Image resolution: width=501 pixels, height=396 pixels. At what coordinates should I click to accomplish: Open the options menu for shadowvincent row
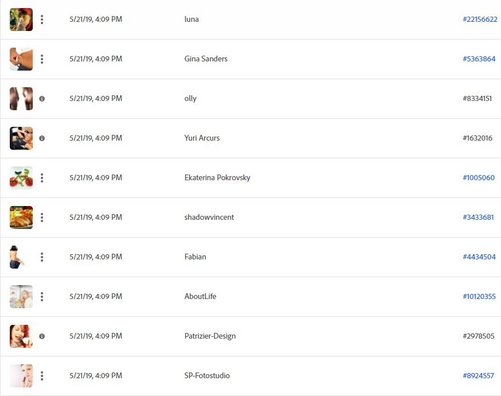pos(42,217)
